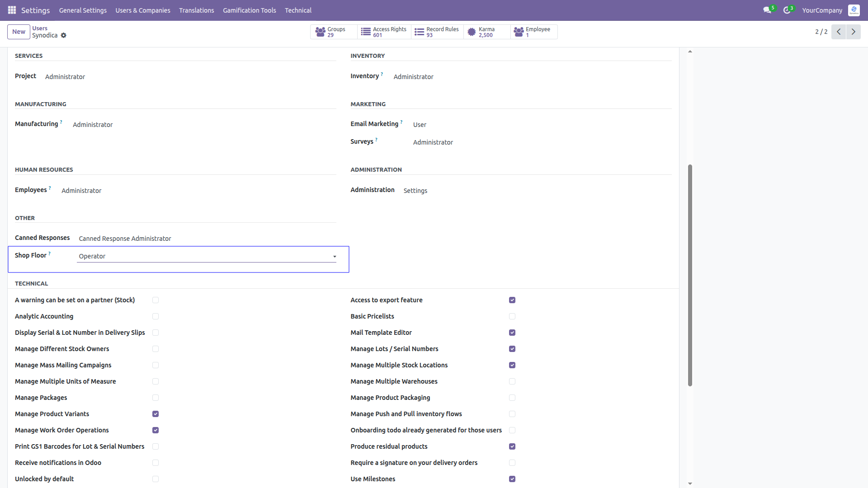The height and width of the screenshot is (488, 868).
Task: Click the Employee people icon
Action: click(x=519, y=32)
